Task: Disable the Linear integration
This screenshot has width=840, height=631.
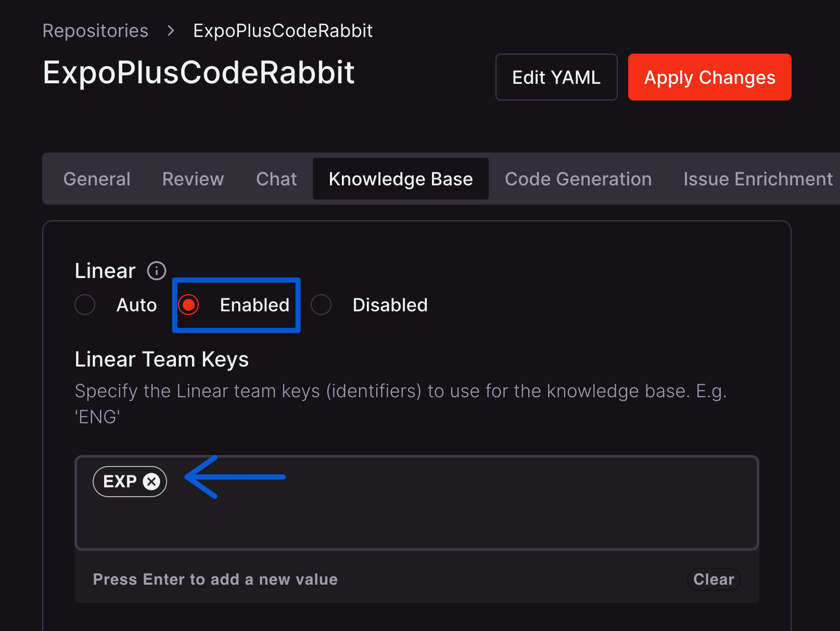Action: point(321,305)
